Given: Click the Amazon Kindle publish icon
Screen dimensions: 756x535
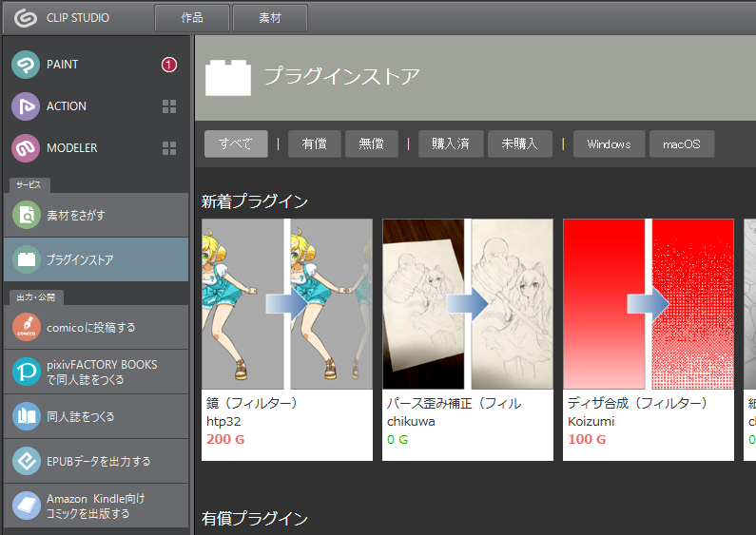Looking at the screenshot, I should click(27, 506).
